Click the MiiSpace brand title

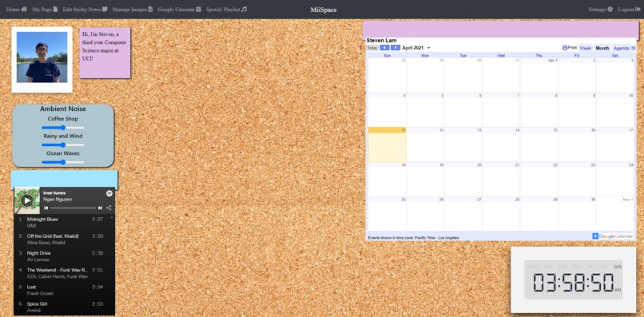coord(324,10)
